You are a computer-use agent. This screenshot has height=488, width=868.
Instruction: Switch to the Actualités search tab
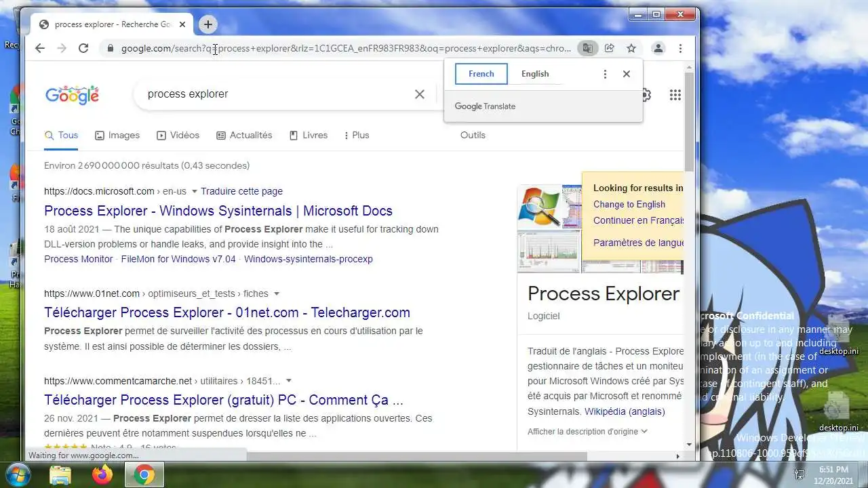244,135
